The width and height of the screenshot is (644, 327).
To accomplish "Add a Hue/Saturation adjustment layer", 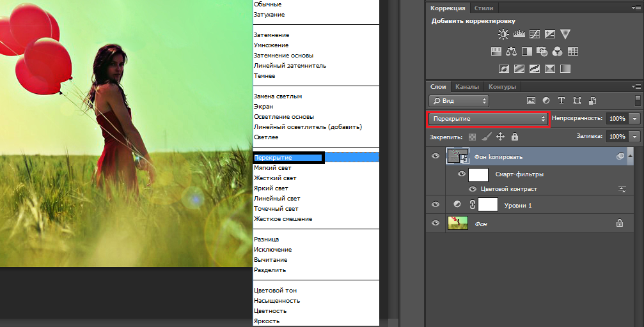I will pos(496,51).
